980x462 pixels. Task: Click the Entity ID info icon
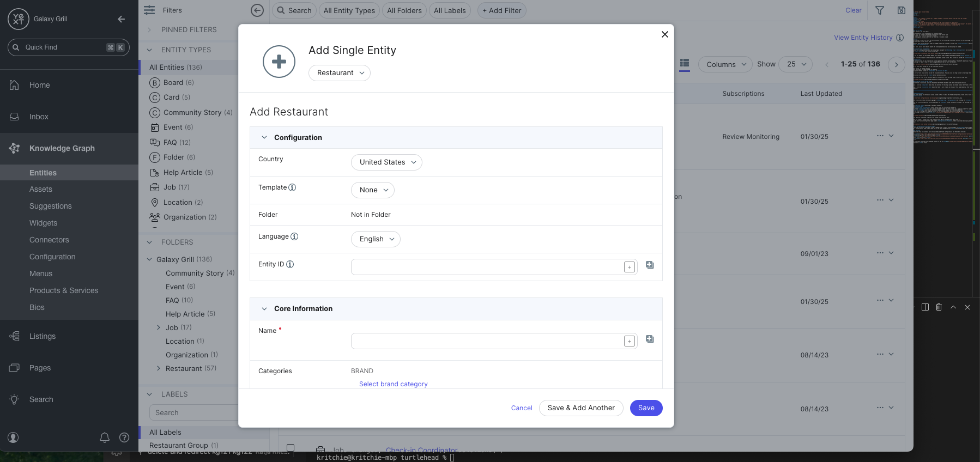[x=290, y=264]
